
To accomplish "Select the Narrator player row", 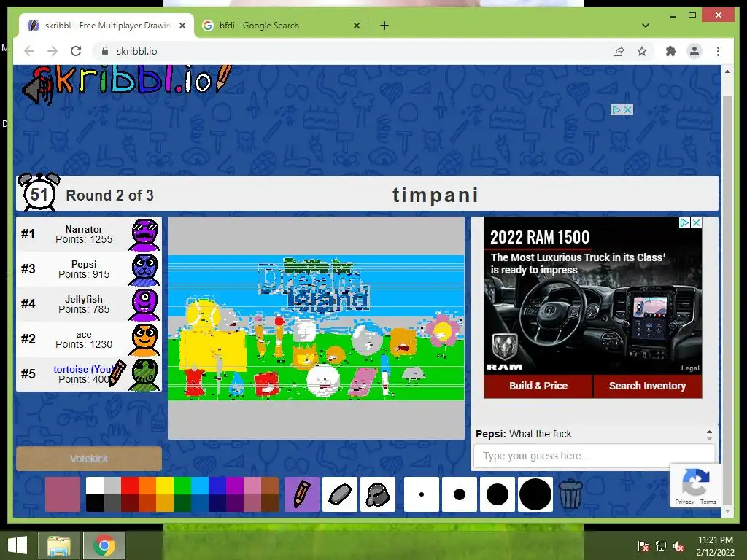I will [x=89, y=234].
